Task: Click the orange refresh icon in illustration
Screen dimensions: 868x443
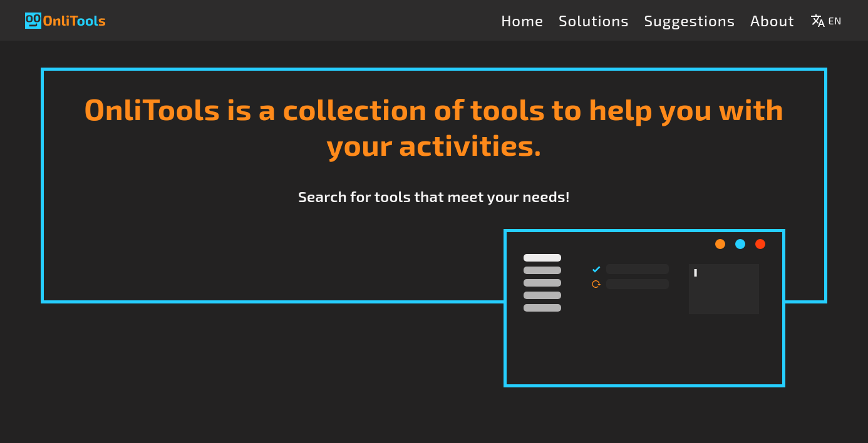Action: 596,284
